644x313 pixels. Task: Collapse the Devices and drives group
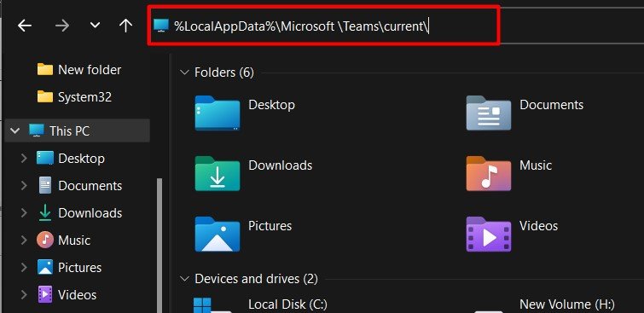click(183, 279)
